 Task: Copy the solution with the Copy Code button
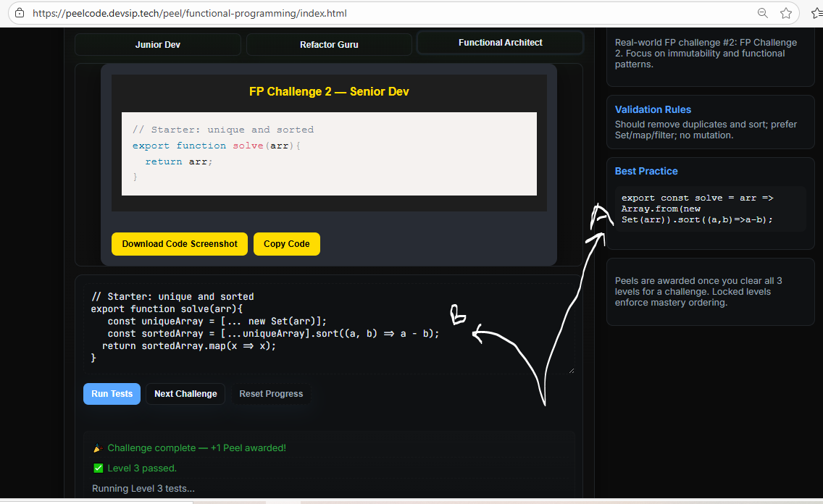(286, 244)
